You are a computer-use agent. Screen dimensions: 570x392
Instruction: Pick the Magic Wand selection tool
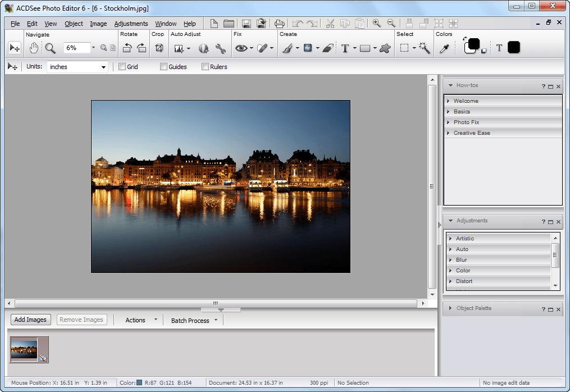coord(424,48)
